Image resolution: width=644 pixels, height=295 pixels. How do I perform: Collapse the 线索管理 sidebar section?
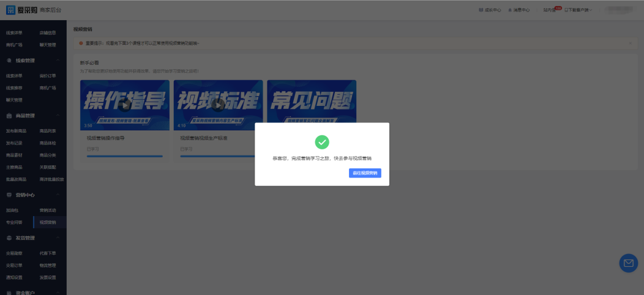58,61
